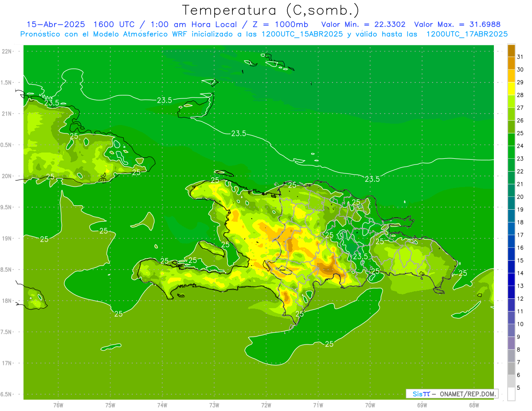Click the '69W' longitude label

(x=422, y=405)
